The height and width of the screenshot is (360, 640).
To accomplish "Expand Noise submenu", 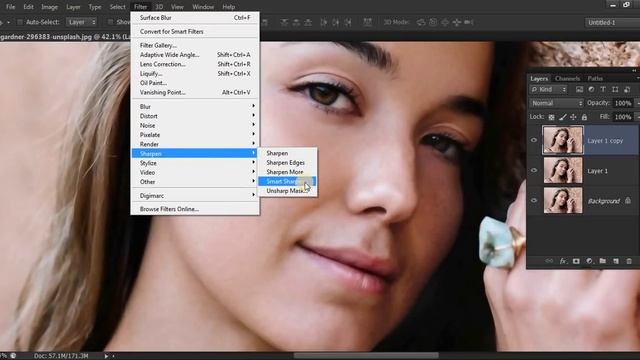I will coord(195,125).
